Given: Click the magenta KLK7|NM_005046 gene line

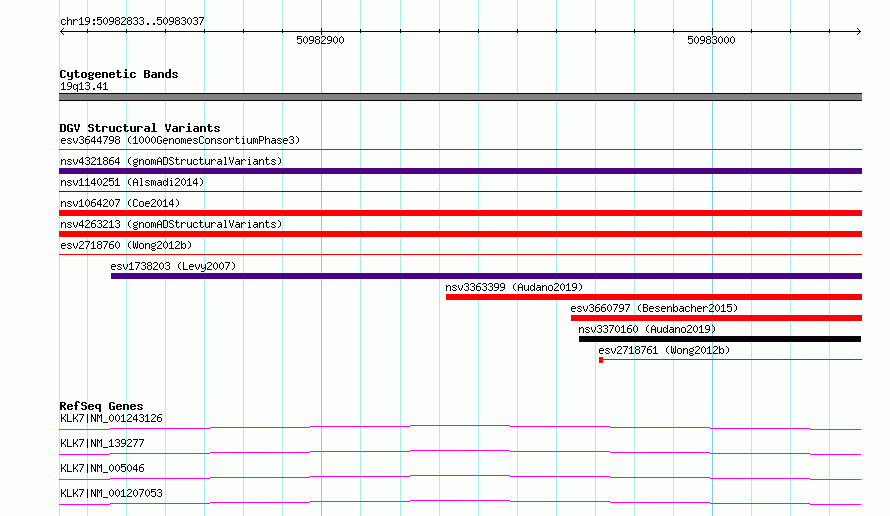Looking at the screenshot, I should 460,477.
